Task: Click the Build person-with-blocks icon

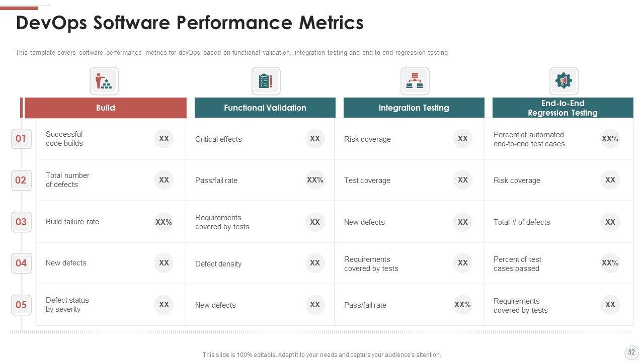Action: pos(104,81)
